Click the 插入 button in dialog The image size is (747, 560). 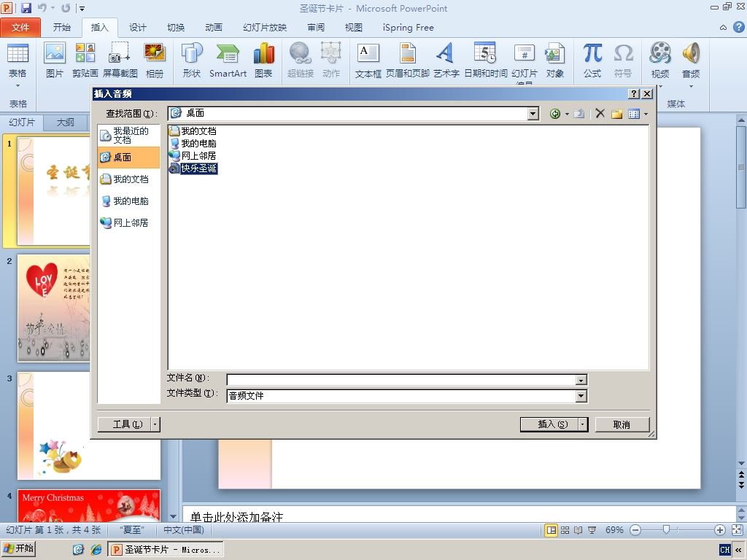point(549,424)
